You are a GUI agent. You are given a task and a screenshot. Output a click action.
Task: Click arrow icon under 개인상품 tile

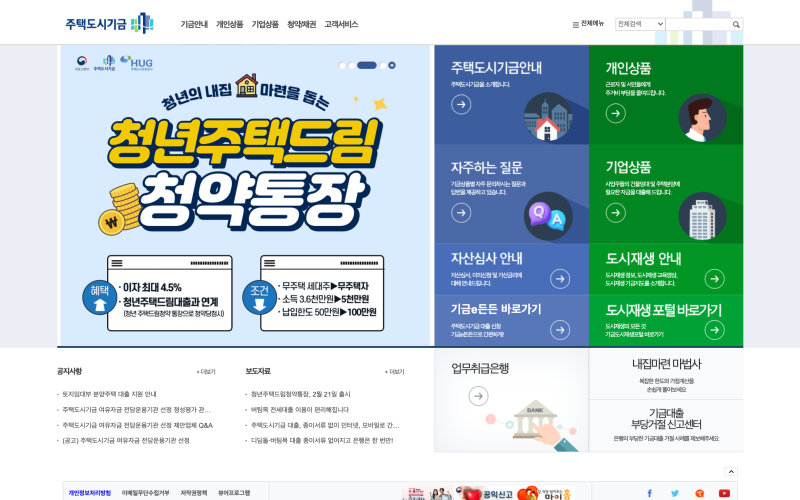tap(615, 113)
